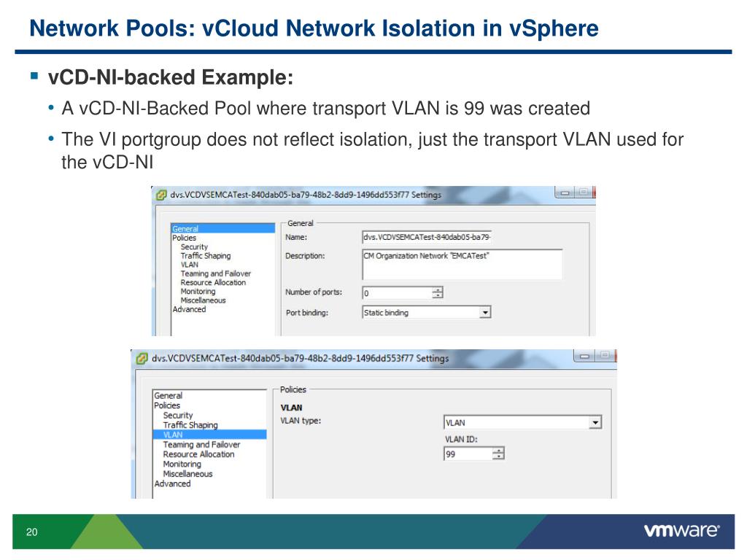
Task: Click portgroup icon in upper window title
Action: pyautogui.click(x=161, y=195)
